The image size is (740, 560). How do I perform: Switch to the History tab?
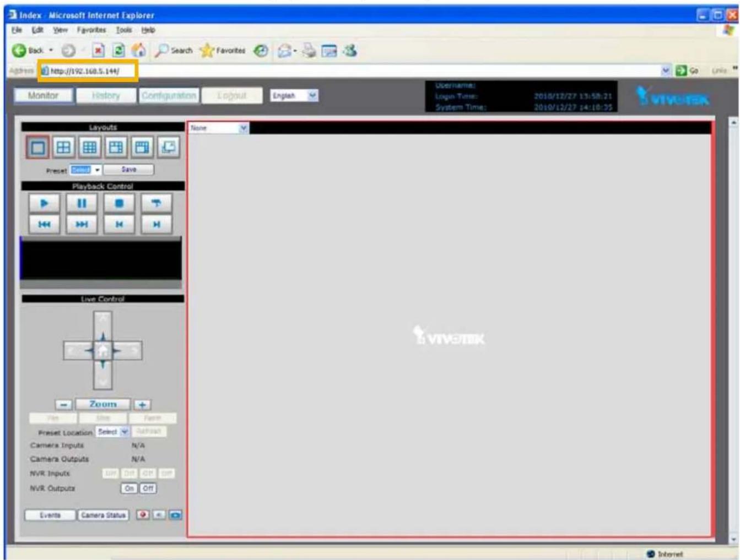(x=106, y=96)
